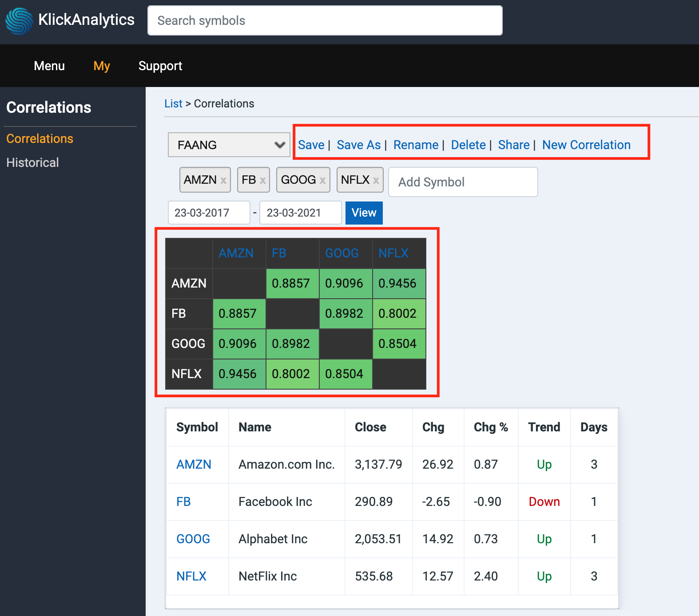Click the blue View button
699x616 pixels.
(x=364, y=213)
